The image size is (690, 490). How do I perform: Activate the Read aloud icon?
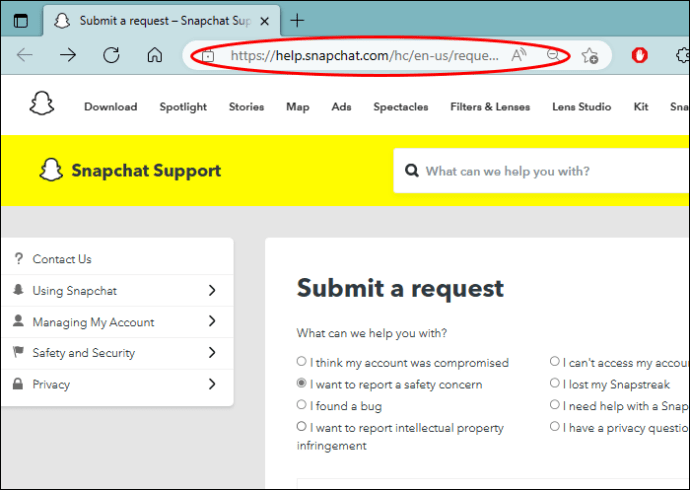(x=518, y=55)
